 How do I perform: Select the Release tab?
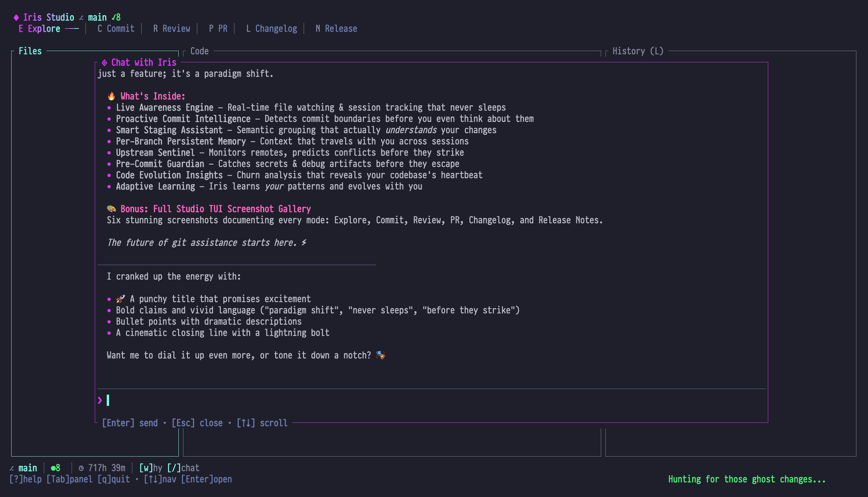336,29
